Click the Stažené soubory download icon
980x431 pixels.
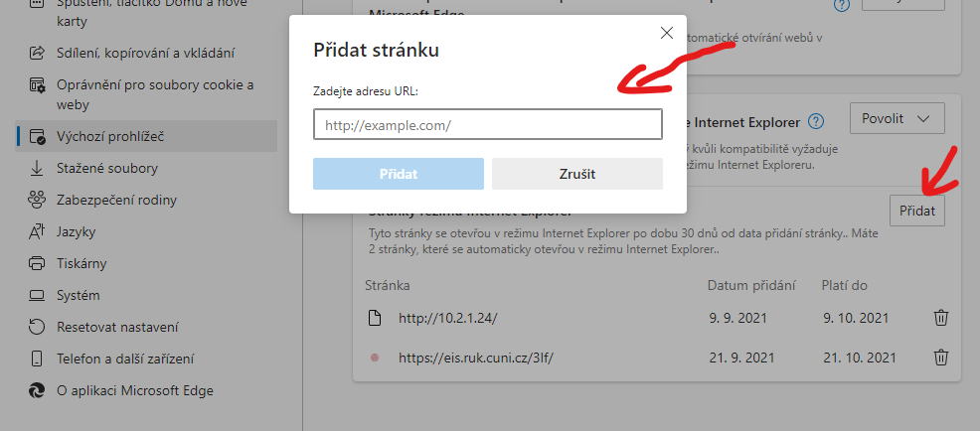pos(37,168)
